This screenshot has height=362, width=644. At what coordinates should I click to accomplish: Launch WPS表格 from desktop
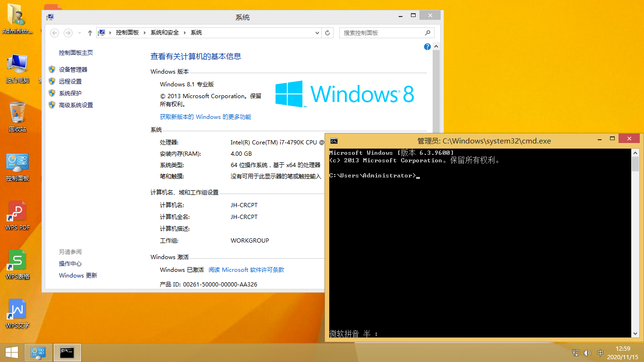(17, 265)
